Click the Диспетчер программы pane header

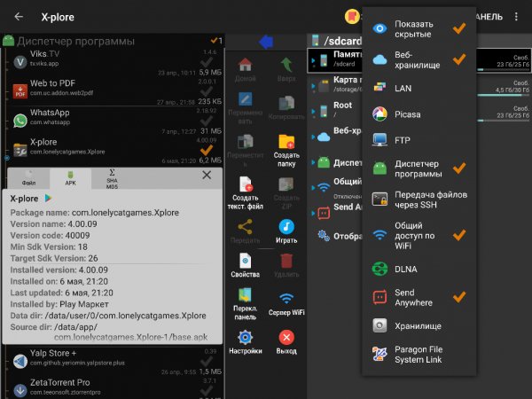click(x=113, y=41)
